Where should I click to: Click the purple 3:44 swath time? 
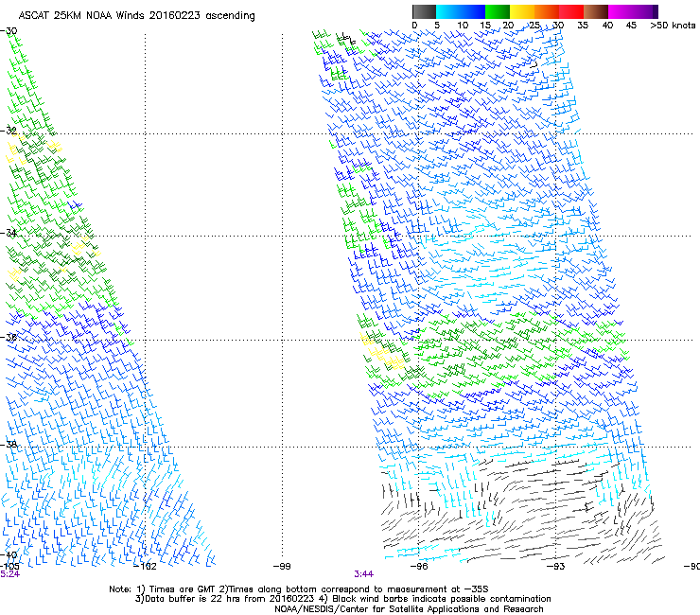[364, 574]
